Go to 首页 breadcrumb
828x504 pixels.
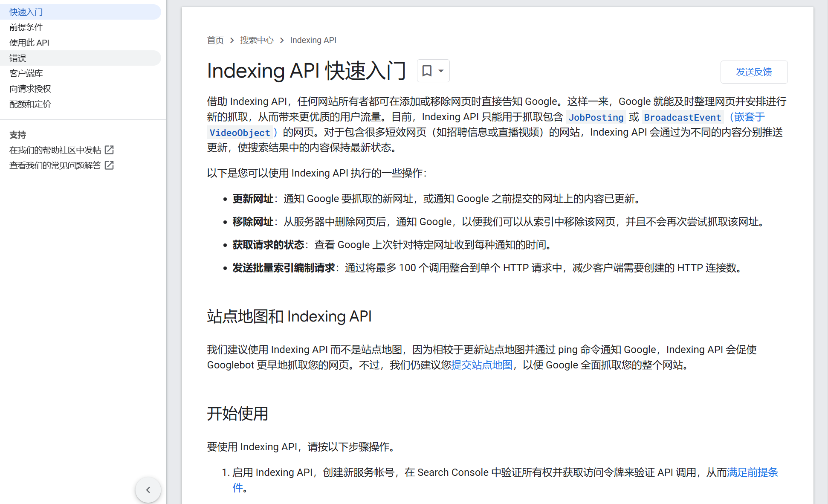(x=215, y=40)
